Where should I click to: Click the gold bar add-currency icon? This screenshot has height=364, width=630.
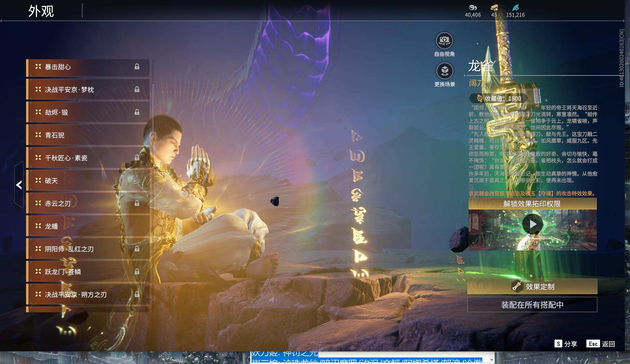(494, 7)
